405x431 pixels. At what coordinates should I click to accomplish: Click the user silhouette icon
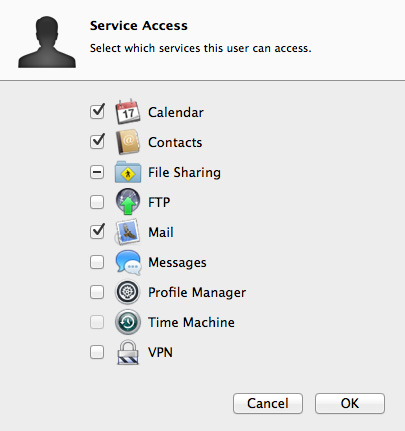pos(47,42)
